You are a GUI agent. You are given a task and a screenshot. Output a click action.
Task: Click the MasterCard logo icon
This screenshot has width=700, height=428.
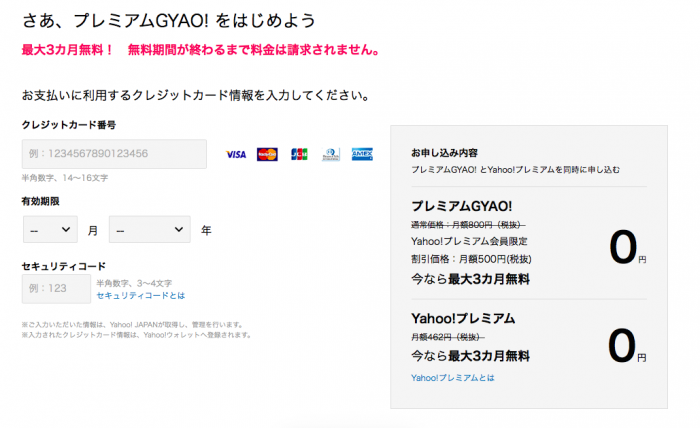click(x=267, y=154)
